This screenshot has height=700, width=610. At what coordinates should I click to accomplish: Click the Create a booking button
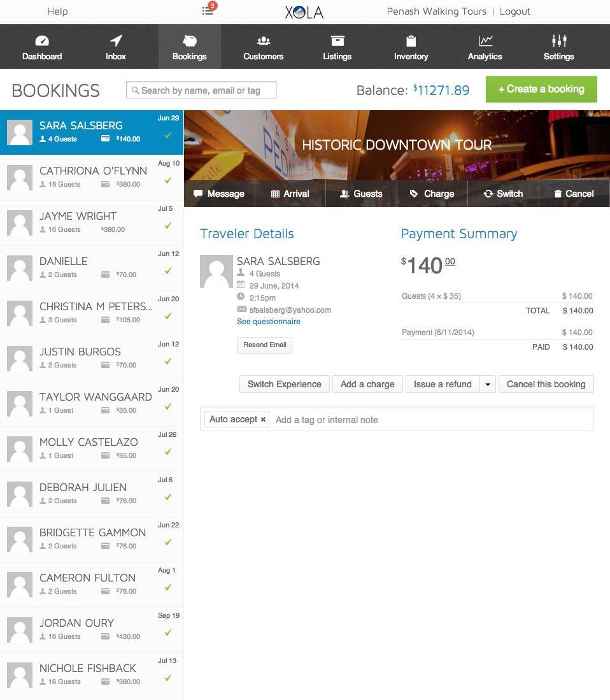coord(541,89)
